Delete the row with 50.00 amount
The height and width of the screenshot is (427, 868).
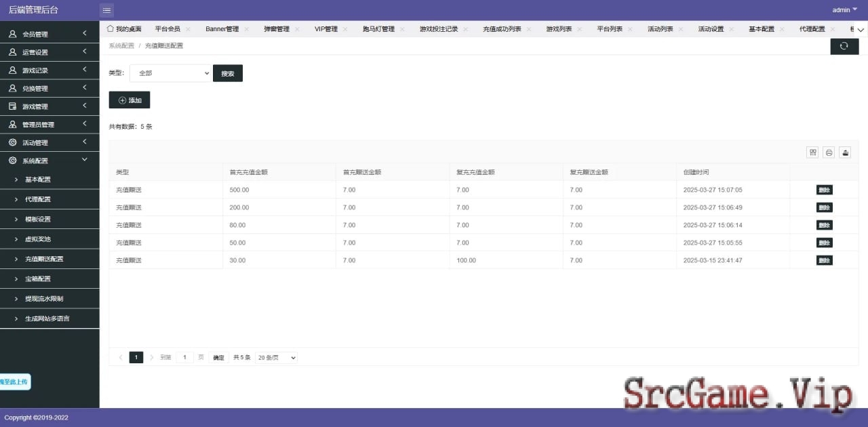tap(824, 243)
